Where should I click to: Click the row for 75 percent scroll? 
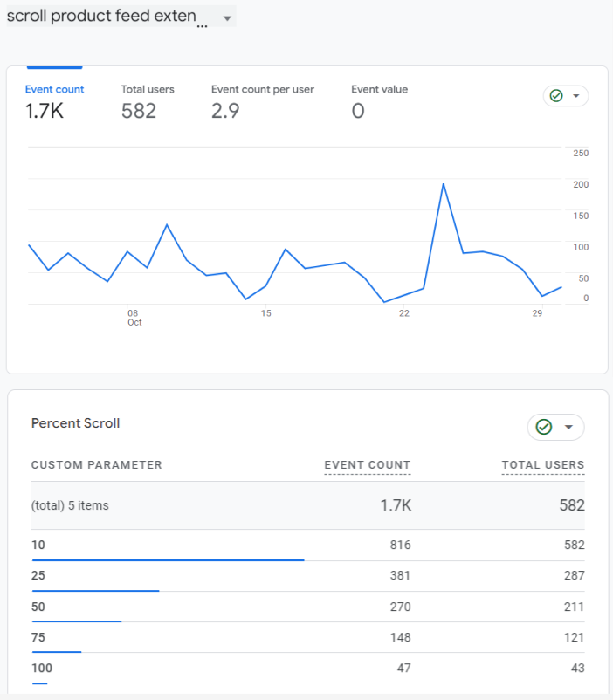(308, 637)
